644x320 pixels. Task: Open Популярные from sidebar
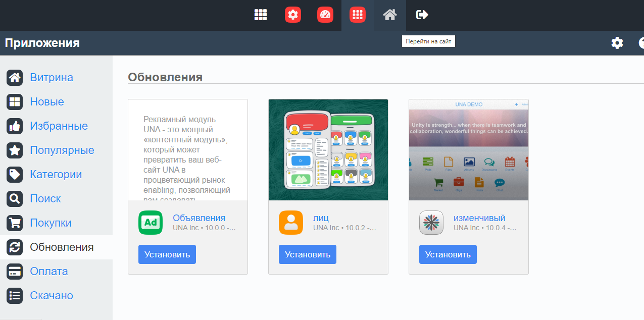point(62,150)
